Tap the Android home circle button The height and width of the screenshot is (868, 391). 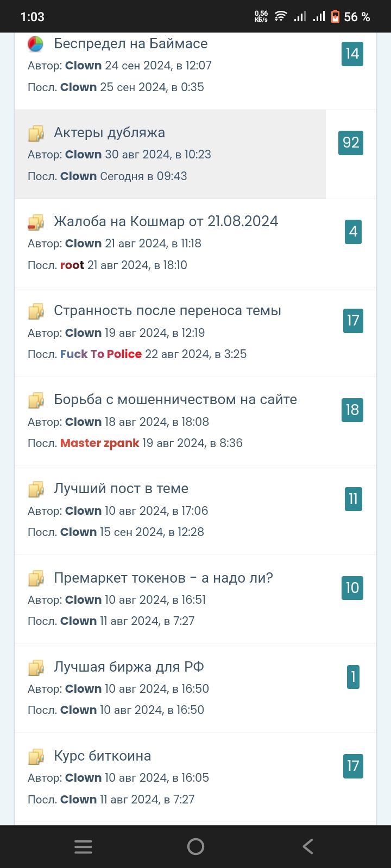pyautogui.click(x=195, y=847)
